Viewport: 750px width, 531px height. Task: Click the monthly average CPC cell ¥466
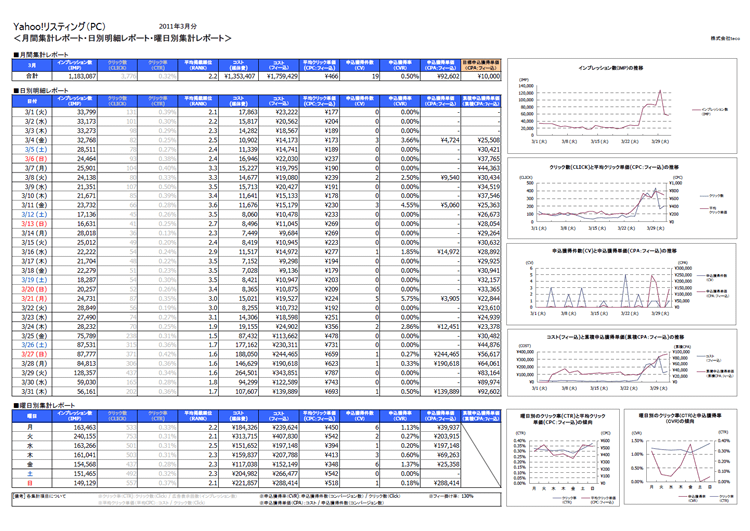point(320,76)
